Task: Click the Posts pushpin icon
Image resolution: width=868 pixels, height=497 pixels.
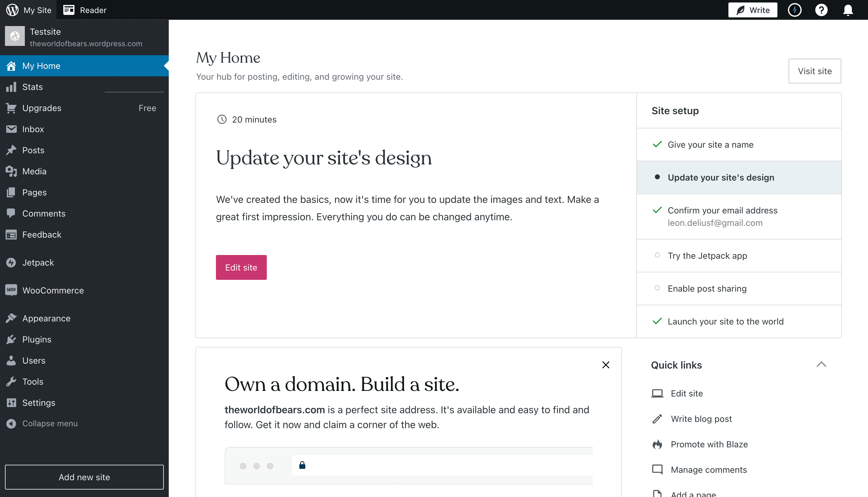Action: [11, 150]
